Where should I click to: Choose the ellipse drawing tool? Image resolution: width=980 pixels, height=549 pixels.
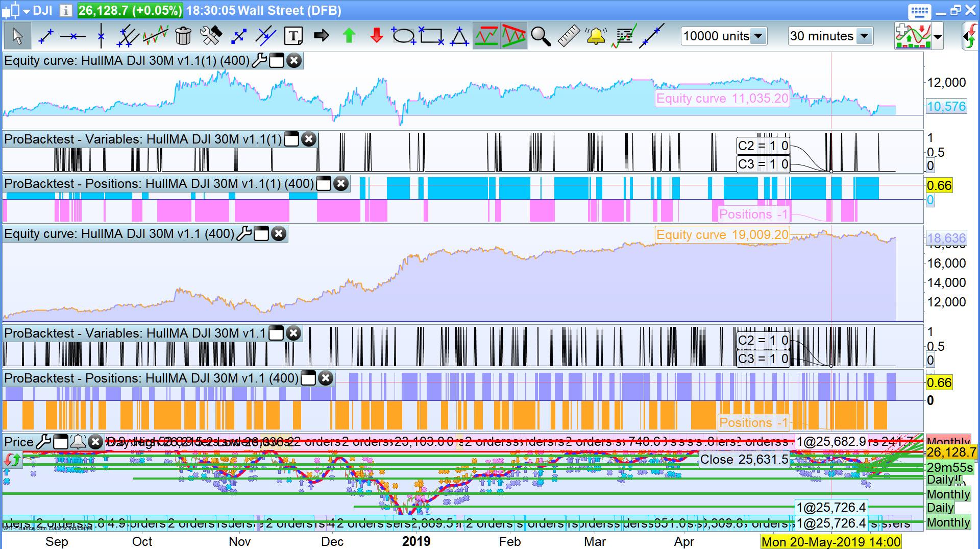403,36
